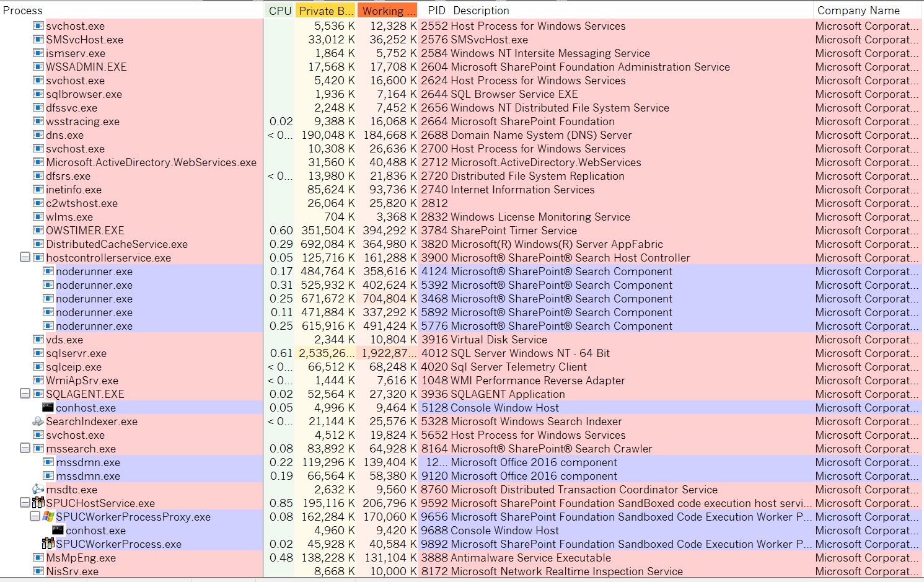Image resolution: width=924 pixels, height=582 pixels.
Task: Sort by the CPU column header
Action: pos(279,11)
